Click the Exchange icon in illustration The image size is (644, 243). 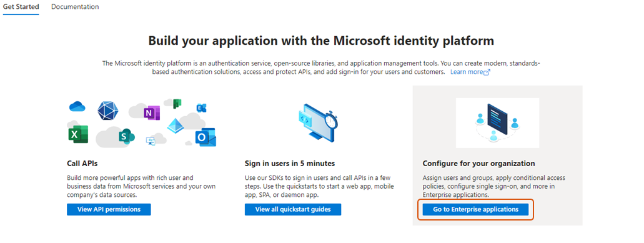point(201,108)
